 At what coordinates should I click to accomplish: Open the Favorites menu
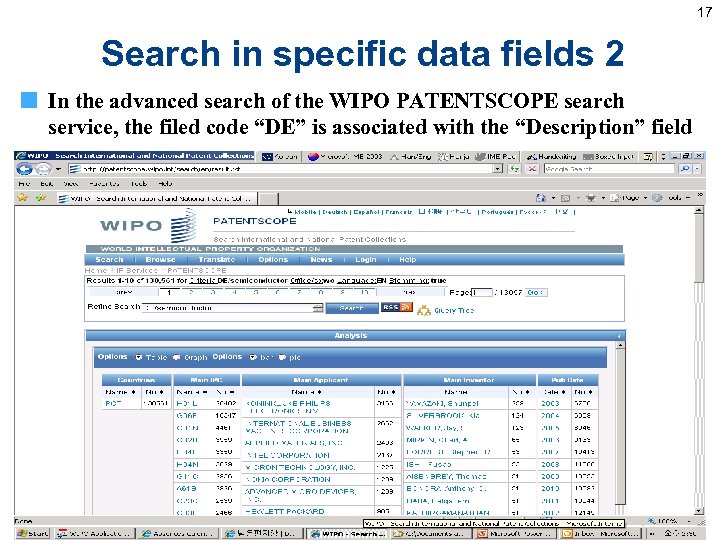click(104, 184)
